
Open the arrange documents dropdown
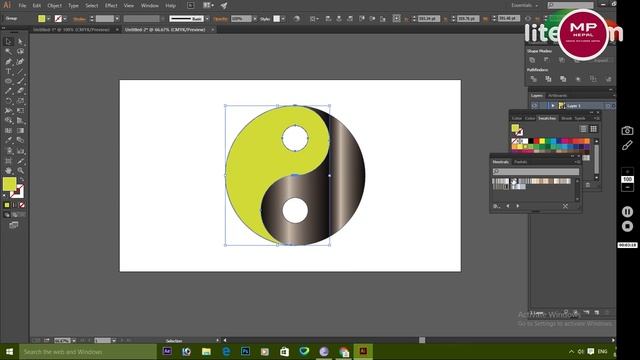click(x=209, y=6)
